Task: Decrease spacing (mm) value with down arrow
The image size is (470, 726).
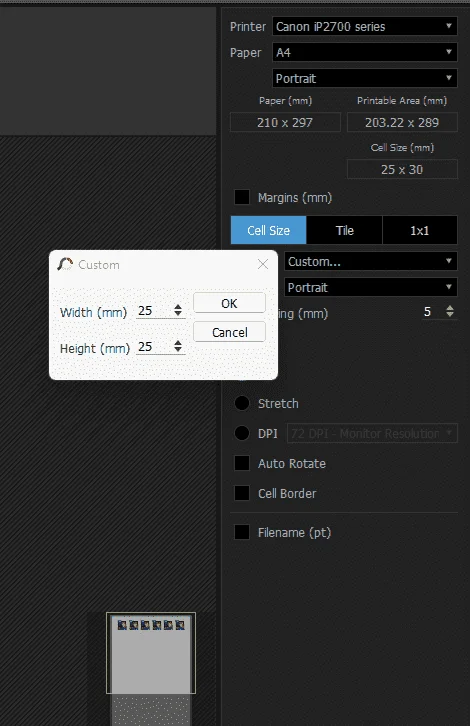Action: (450, 315)
